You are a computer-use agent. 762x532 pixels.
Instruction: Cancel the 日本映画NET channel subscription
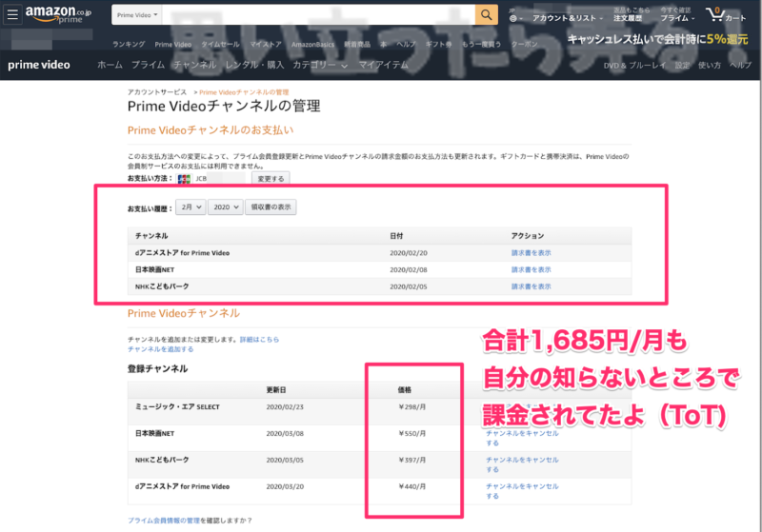(x=522, y=439)
